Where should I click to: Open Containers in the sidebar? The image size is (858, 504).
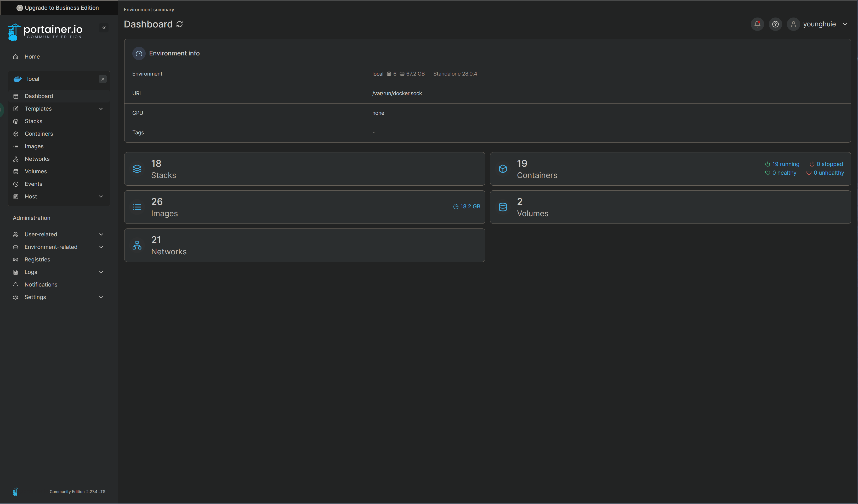click(x=38, y=134)
